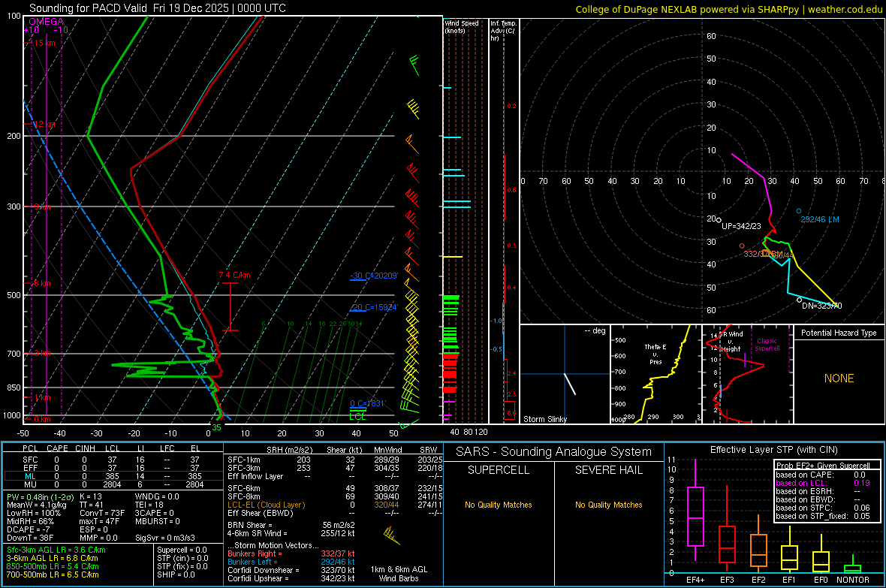Select the MU parcel row
This screenshot has width=886, height=588.
coord(113,484)
